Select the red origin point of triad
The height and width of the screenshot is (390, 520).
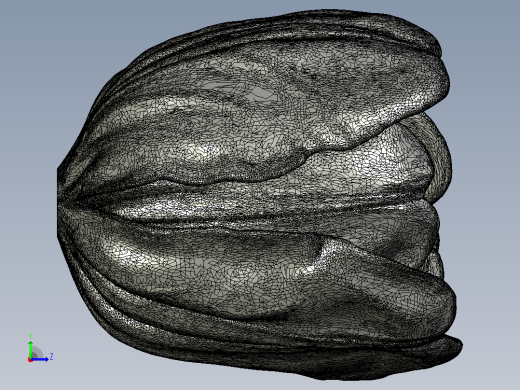tap(30, 360)
